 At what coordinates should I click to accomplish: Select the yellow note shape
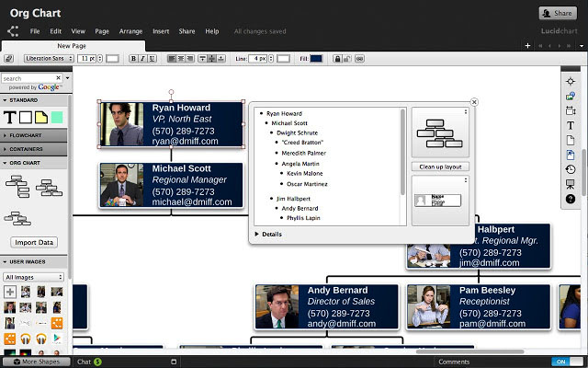pyautogui.click(x=41, y=118)
